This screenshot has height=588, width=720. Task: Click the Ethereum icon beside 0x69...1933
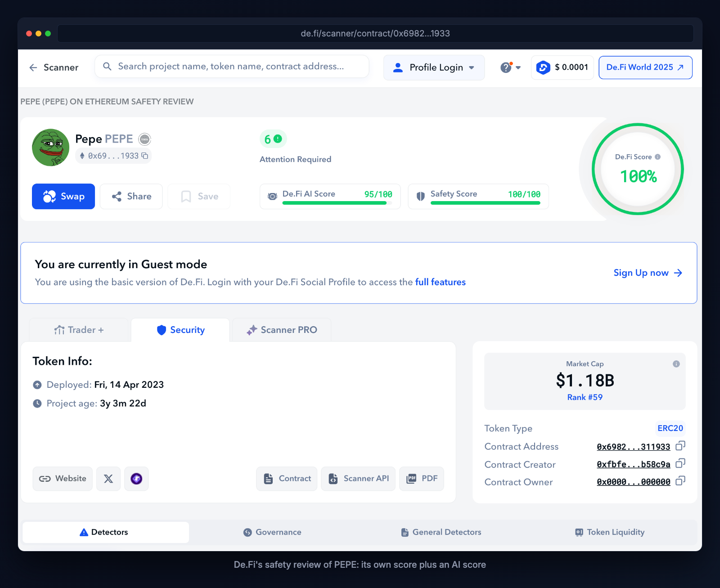pos(82,156)
